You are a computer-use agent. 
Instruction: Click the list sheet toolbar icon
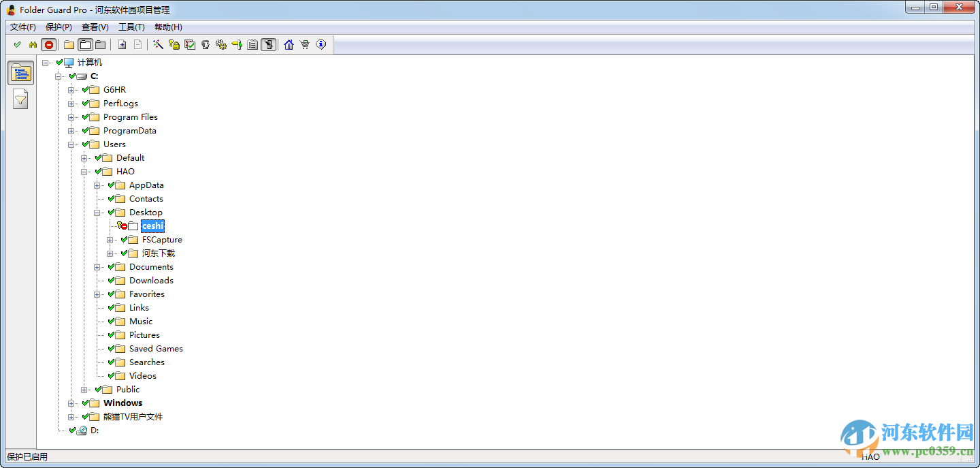point(252,45)
